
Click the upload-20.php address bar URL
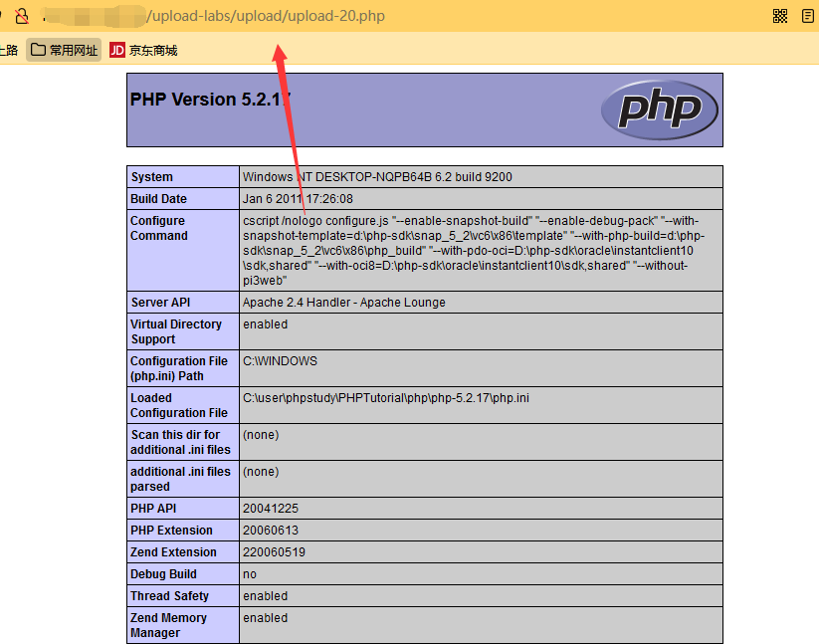[x=266, y=16]
